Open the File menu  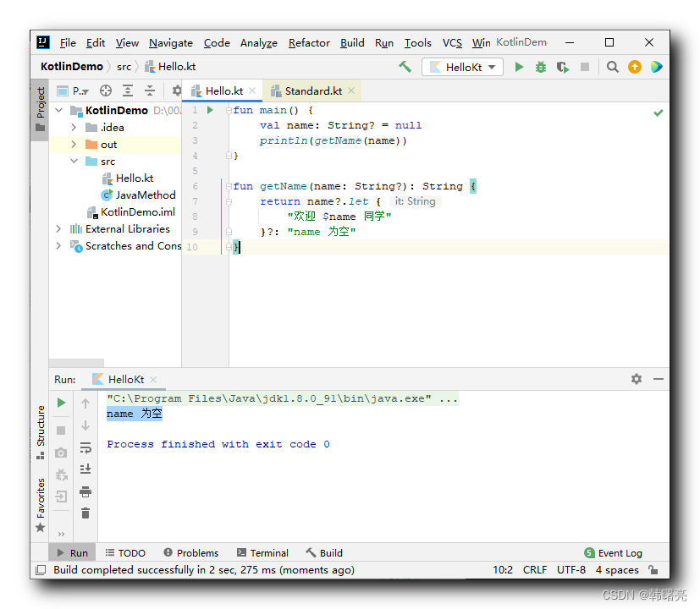(68, 43)
